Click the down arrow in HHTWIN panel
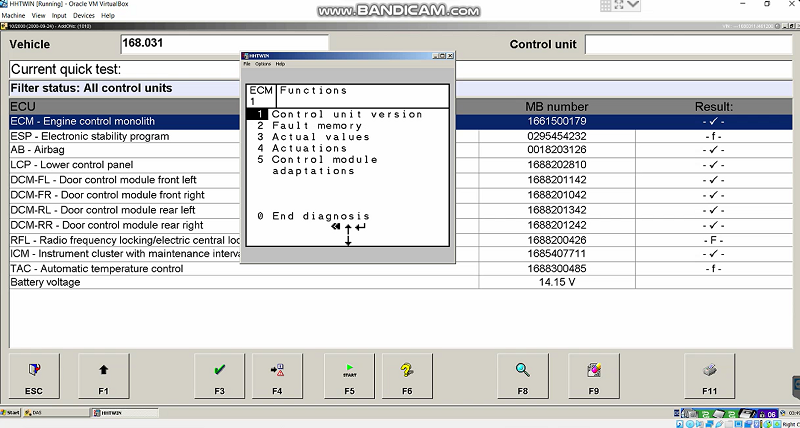 click(348, 241)
